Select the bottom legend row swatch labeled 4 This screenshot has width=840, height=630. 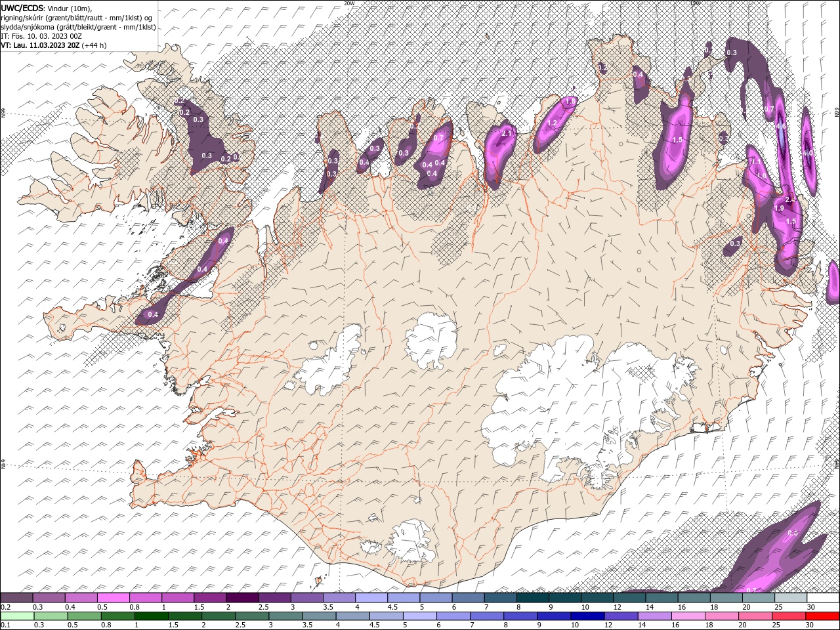(x=352, y=616)
